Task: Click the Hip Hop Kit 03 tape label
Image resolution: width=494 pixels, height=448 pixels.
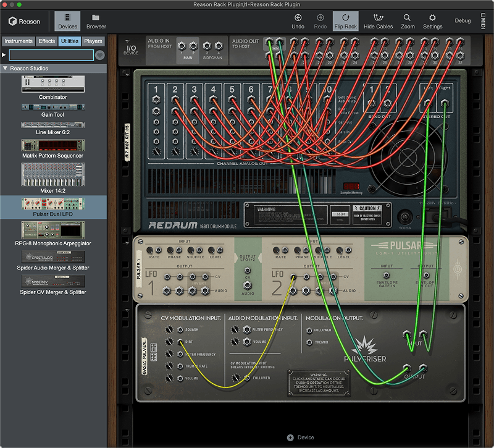Action: [127, 142]
